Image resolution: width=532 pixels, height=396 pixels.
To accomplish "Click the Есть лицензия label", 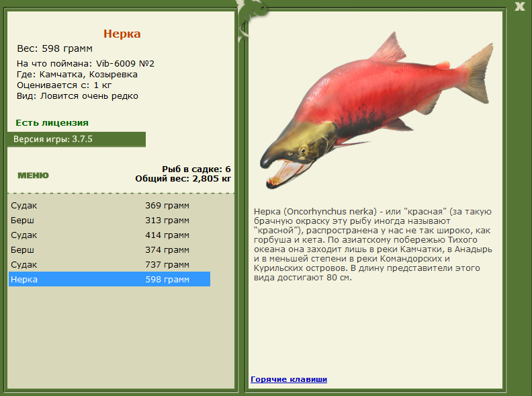I will pos(52,122).
